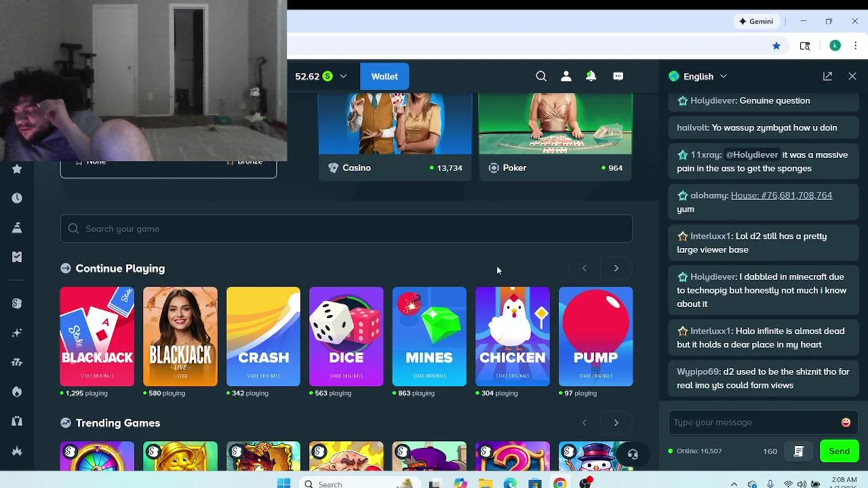Launch the Crash game

263,336
